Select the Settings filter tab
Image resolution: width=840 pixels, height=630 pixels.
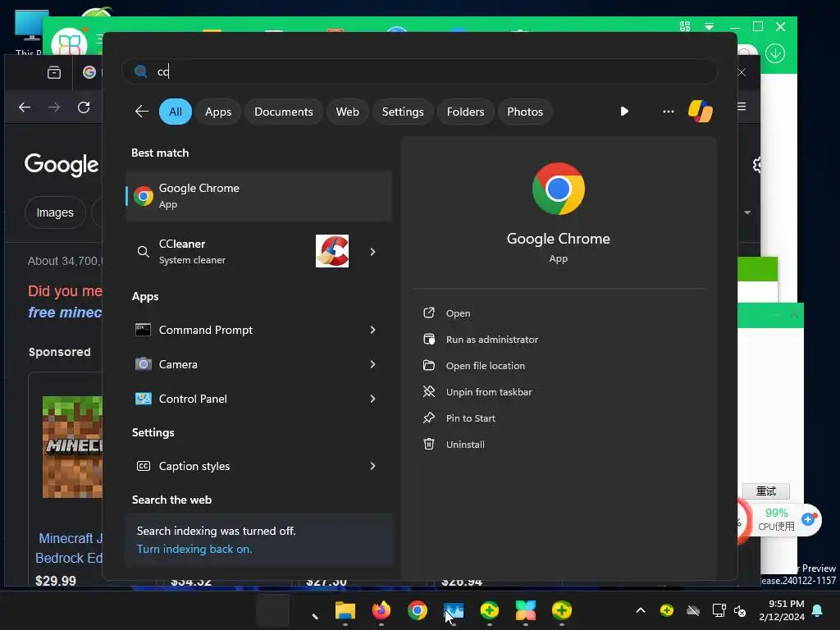[403, 112]
